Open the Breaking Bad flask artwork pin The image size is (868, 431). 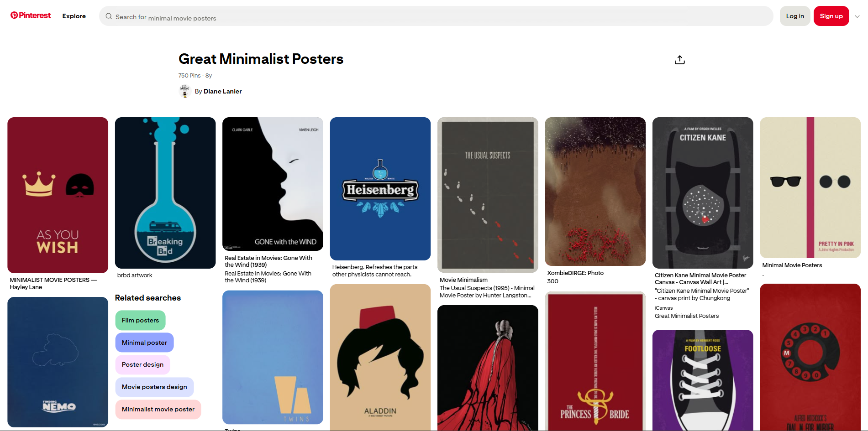coord(165,192)
